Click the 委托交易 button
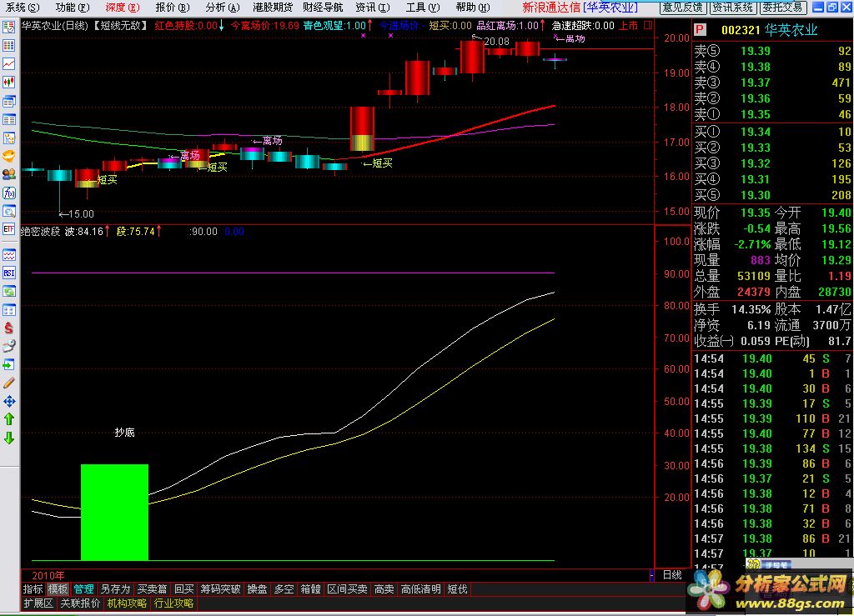 pos(782,7)
